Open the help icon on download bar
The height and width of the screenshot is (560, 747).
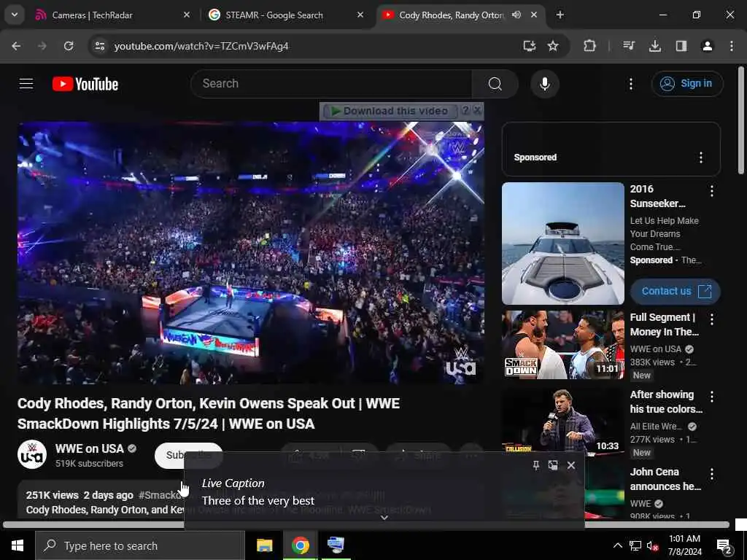click(x=465, y=111)
